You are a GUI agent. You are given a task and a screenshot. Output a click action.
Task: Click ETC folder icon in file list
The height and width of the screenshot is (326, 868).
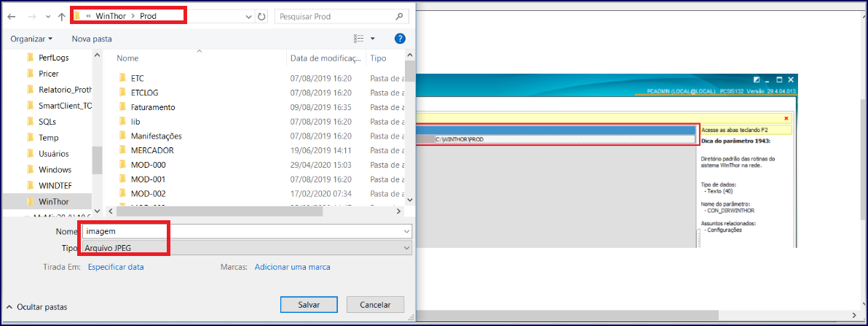pos(123,78)
